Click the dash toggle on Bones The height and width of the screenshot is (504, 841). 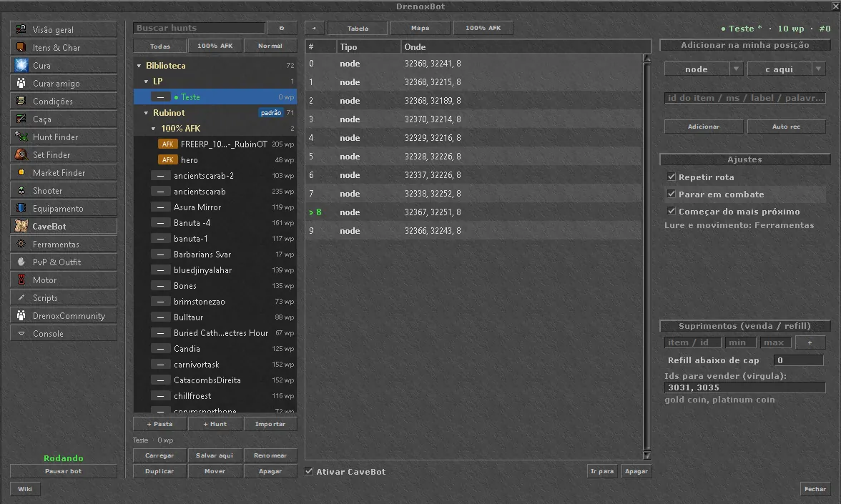tap(160, 286)
